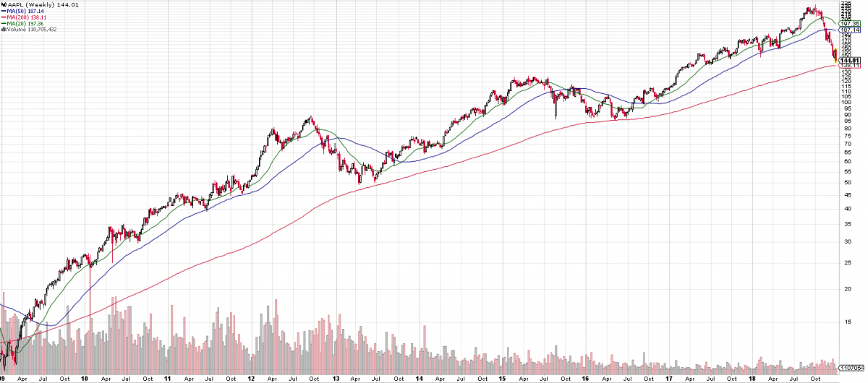Select the MA(200) 138.11 legend label
The height and width of the screenshot is (383, 868).
(25, 17)
